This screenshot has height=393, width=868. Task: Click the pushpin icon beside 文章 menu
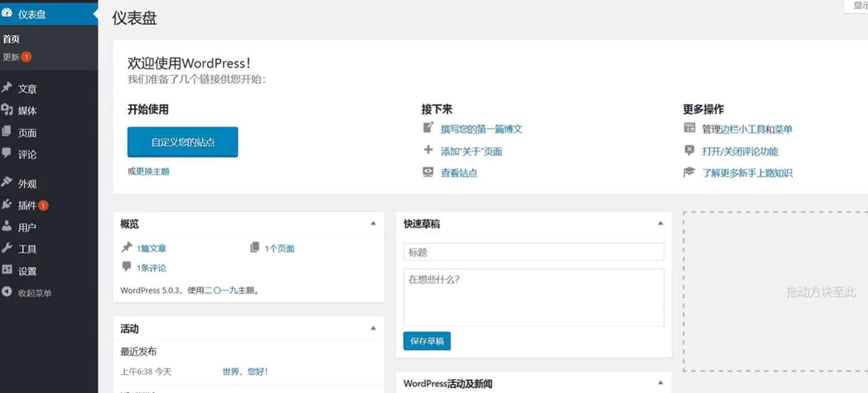pos(7,88)
